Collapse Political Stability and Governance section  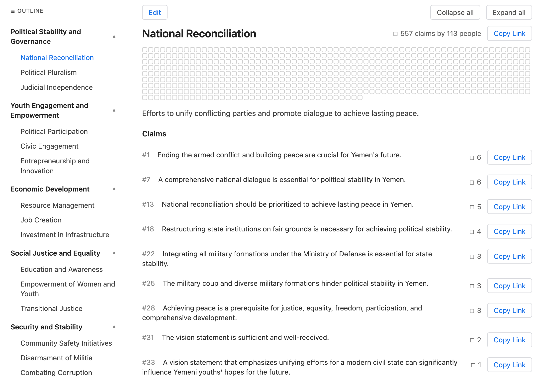click(x=114, y=36)
